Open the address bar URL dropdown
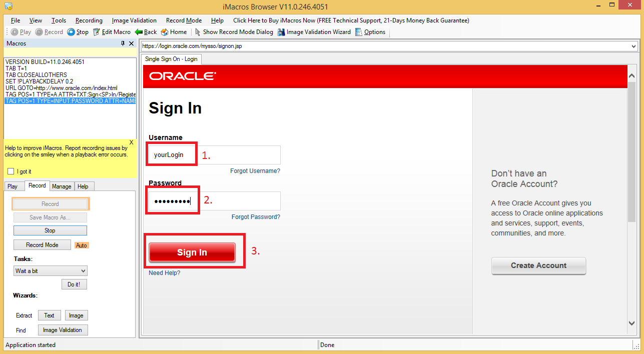The height and width of the screenshot is (354, 644). coord(634,46)
